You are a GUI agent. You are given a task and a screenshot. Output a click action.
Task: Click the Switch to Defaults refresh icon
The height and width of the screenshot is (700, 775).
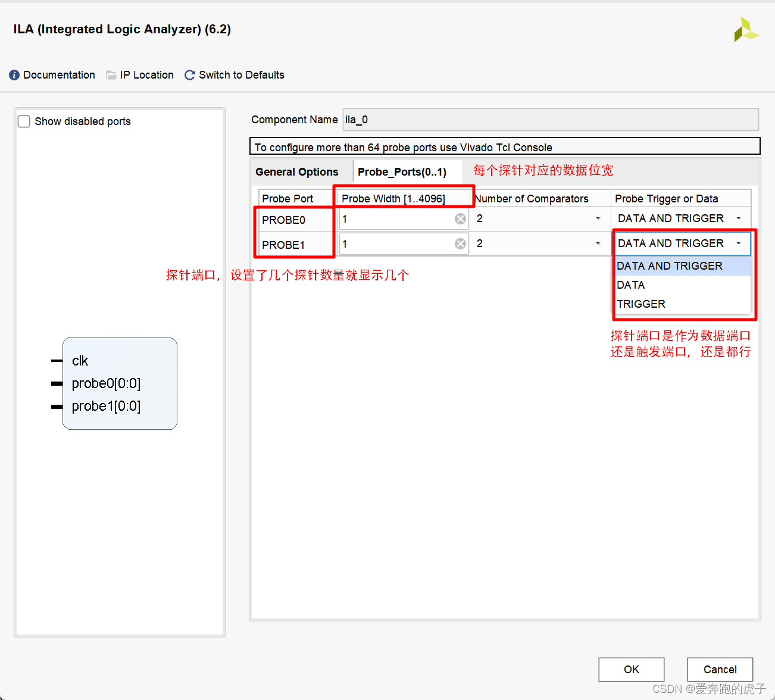189,75
